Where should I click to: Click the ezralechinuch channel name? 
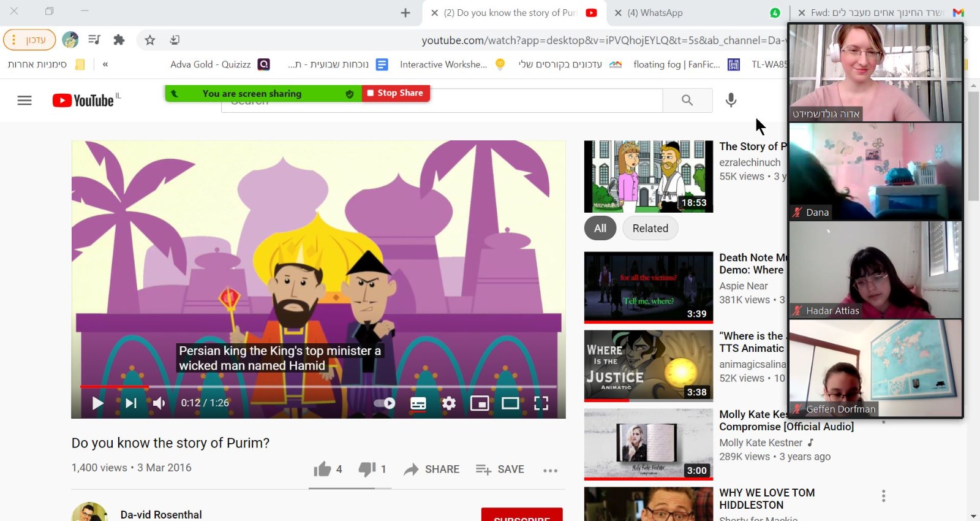[x=750, y=162]
